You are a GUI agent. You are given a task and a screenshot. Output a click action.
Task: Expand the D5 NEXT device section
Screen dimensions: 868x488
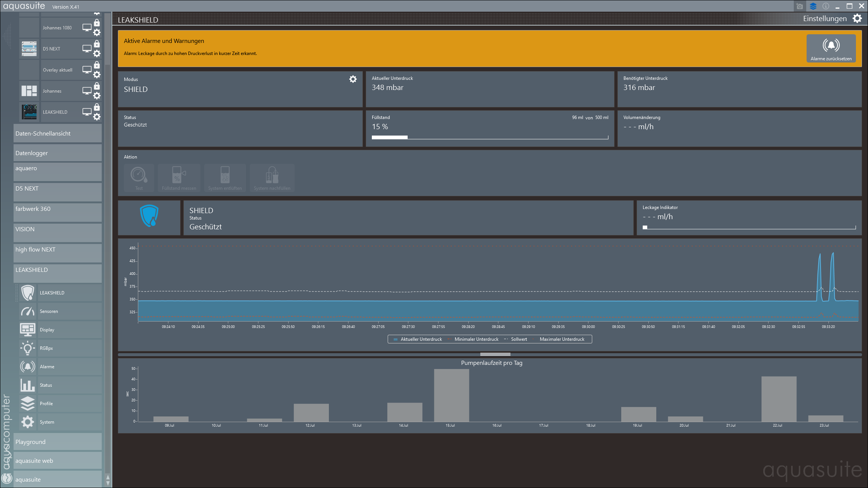click(58, 192)
